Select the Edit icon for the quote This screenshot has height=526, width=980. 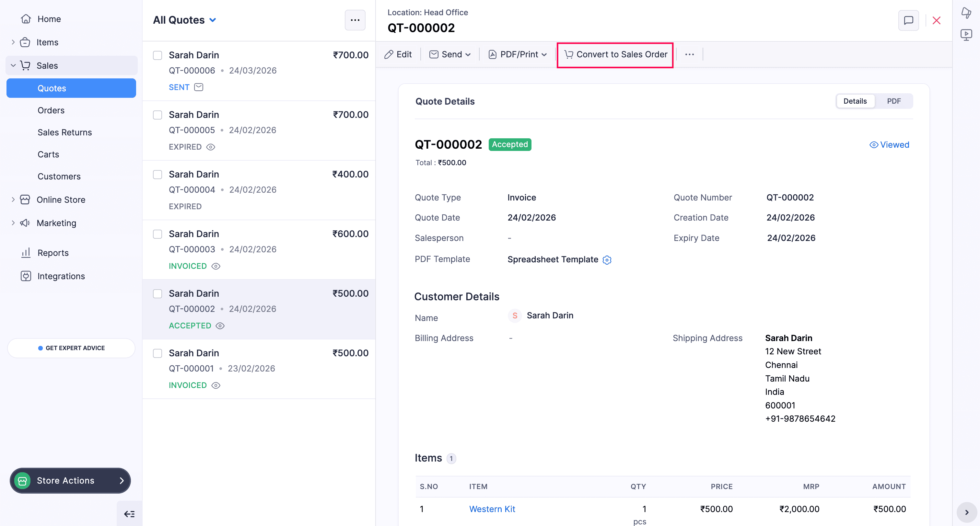[x=389, y=54]
